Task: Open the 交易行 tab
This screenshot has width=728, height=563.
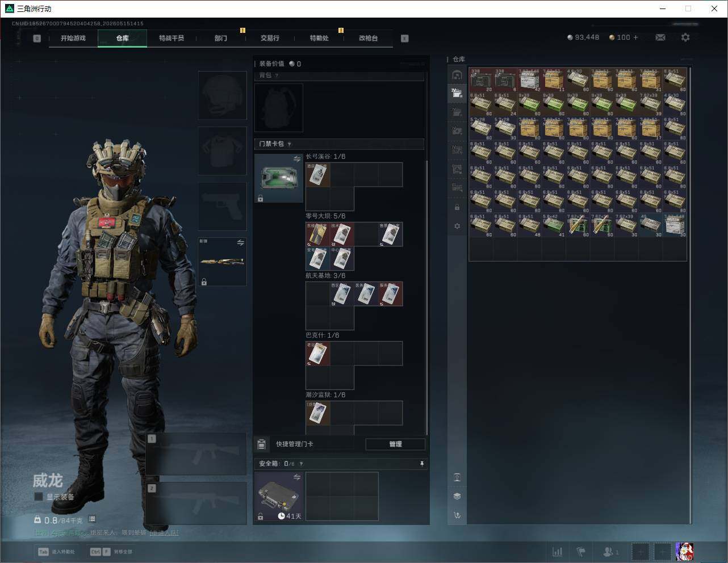Action: coord(270,38)
